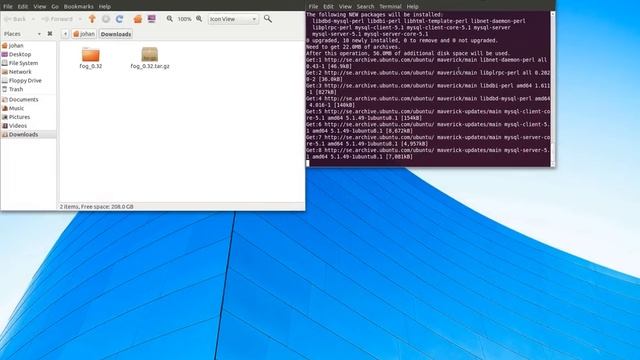This screenshot has height=360, width=640.
Task: Open the file search magnifier
Action: (268, 19)
